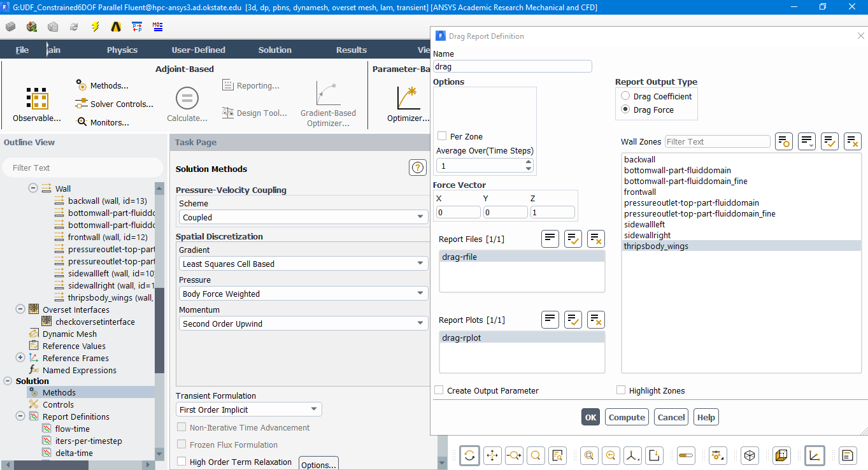This screenshot has height=470, width=868.
Task: Collapse the Wall node in Outline View
Action: pyautogui.click(x=33, y=189)
